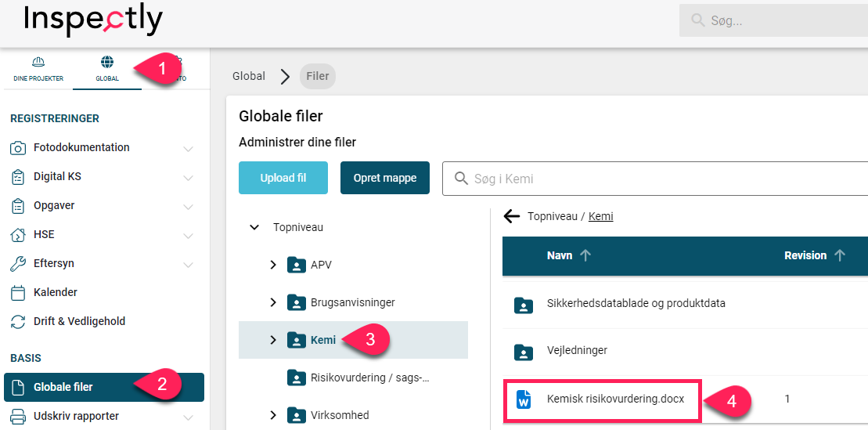
Task: Open the Kalender menu item
Action: pyautogui.click(x=56, y=292)
